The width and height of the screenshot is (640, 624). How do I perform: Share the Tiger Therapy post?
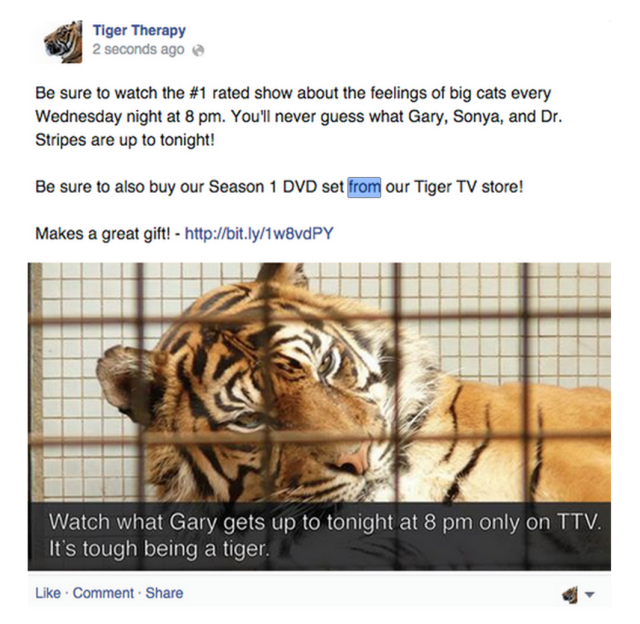[164, 593]
